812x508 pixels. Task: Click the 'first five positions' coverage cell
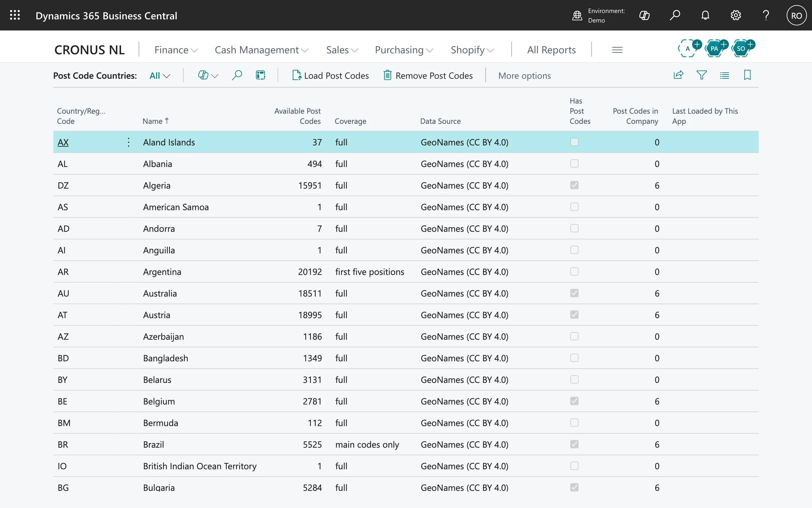370,271
